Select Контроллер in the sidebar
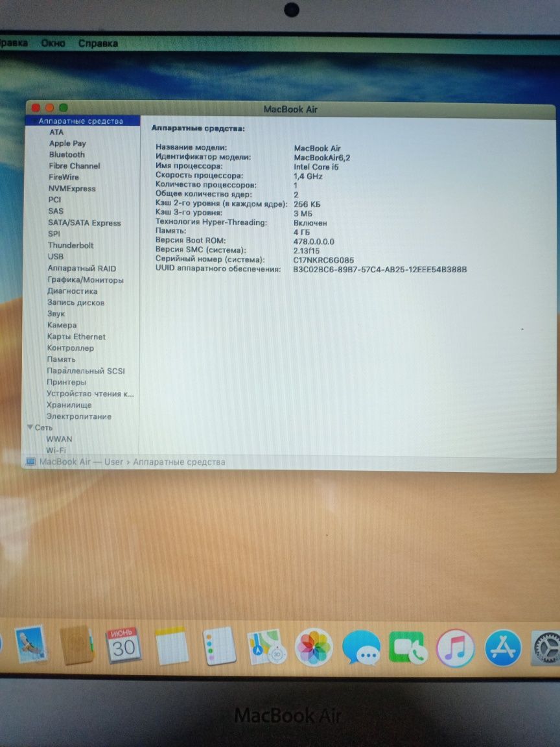The height and width of the screenshot is (747, 560). [x=71, y=348]
